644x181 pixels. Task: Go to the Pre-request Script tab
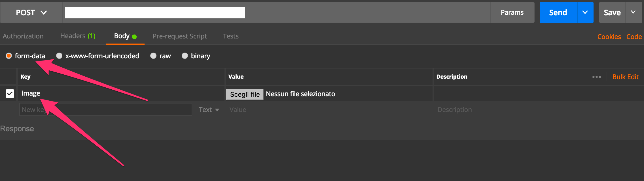[180, 36]
